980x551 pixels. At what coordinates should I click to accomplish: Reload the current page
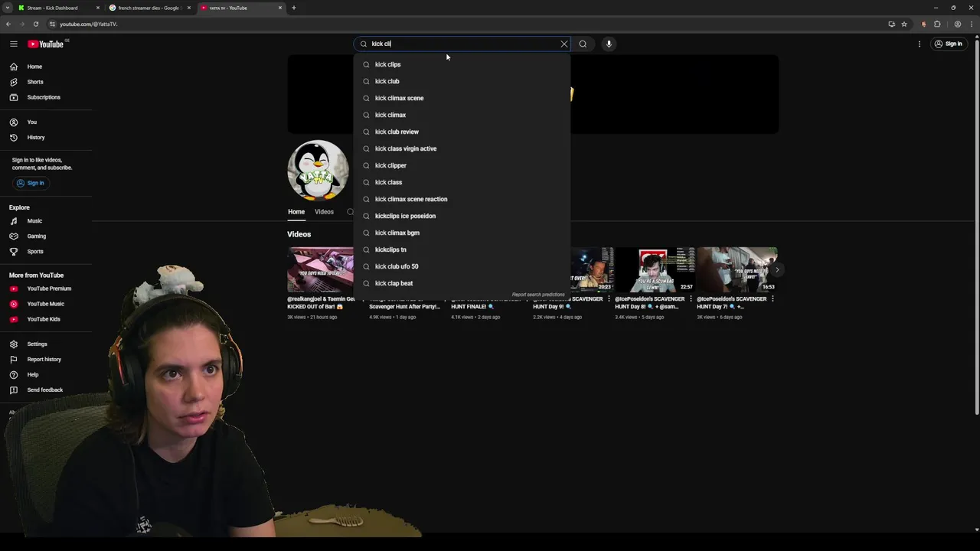(x=35, y=24)
